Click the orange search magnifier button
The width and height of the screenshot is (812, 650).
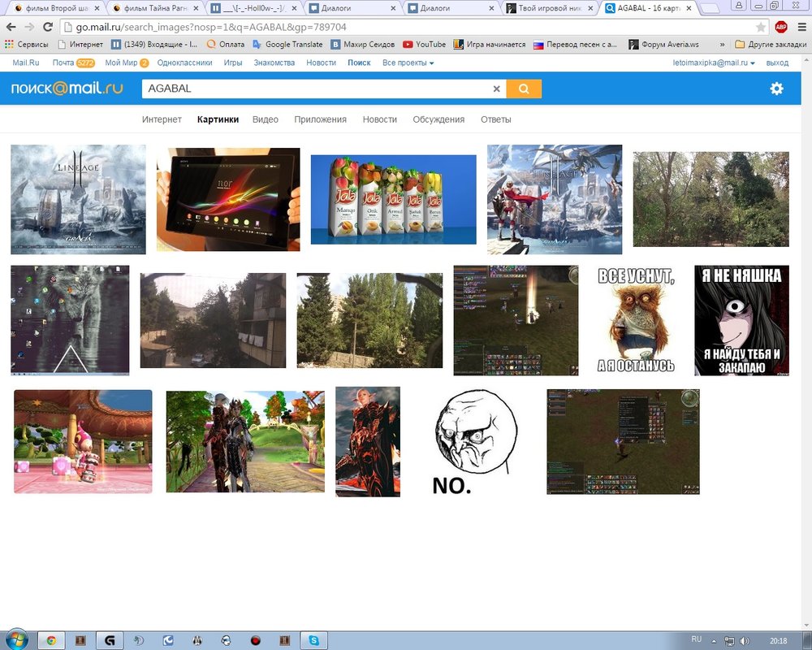[524, 89]
